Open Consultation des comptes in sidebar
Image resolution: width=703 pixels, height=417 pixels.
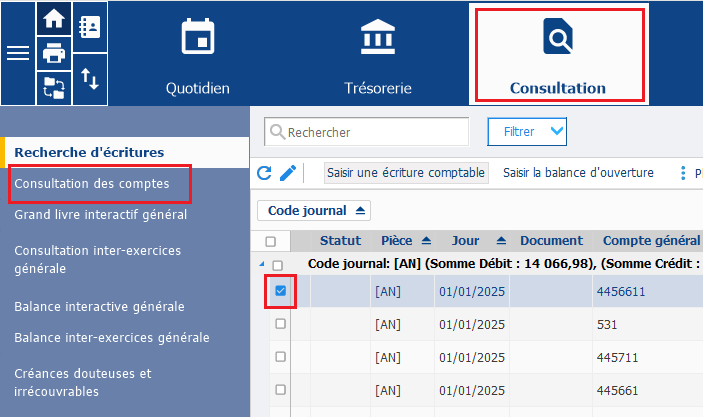pos(91,184)
